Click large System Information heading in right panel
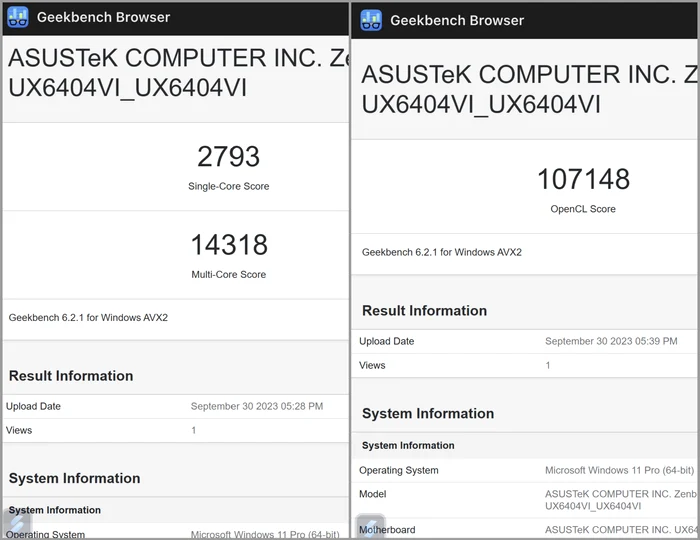Image resolution: width=700 pixels, height=540 pixels. coord(428,414)
